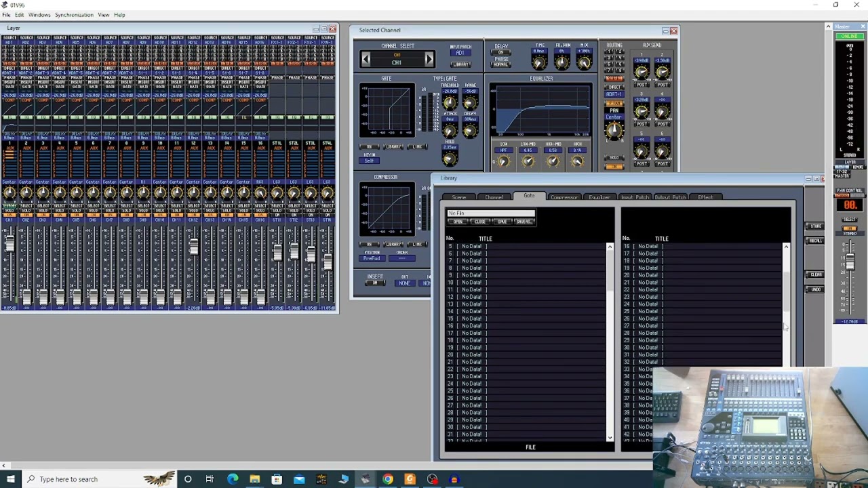Open the Compressor Position PreFad selector

[372, 258]
